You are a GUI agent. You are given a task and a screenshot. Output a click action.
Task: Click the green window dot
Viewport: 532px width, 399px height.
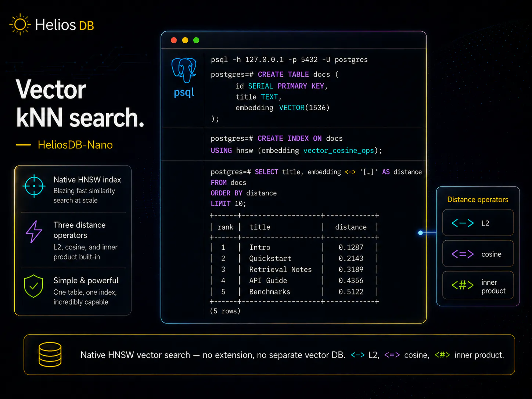(196, 40)
